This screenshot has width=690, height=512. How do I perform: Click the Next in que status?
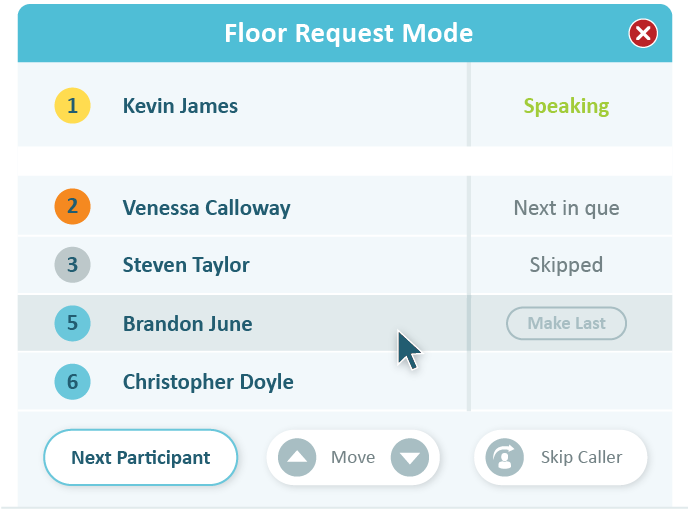pos(566,208)
